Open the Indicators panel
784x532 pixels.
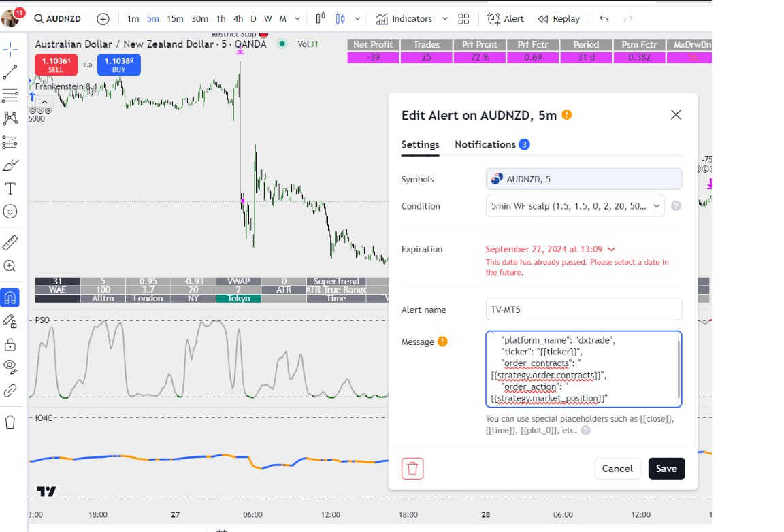click(404, 19)
